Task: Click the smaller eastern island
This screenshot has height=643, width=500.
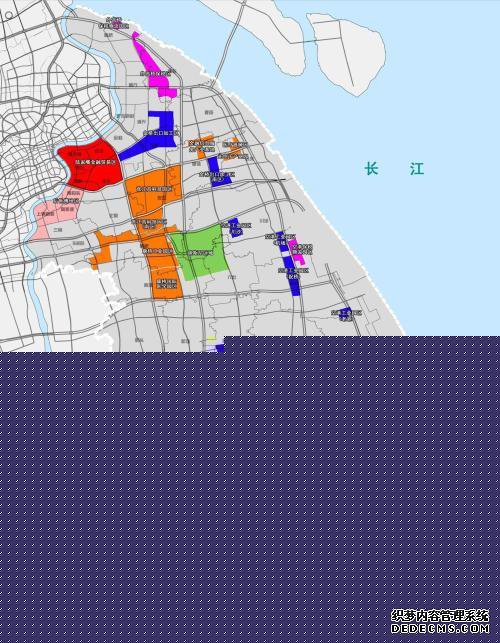Action: (x=347, y=53)
